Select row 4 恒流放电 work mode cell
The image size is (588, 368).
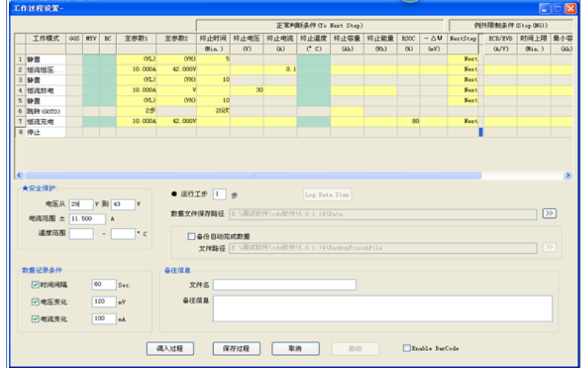[x=46, y=91]
